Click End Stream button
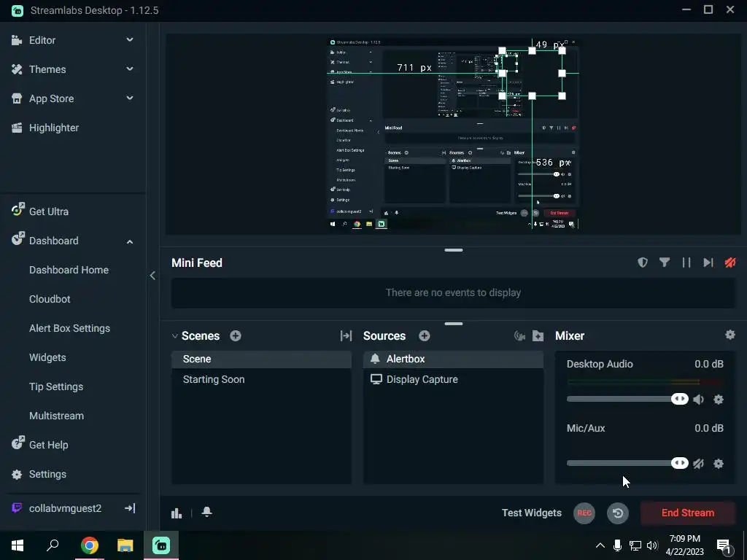This screenshot has width=747, height=560. pos(687,513)
